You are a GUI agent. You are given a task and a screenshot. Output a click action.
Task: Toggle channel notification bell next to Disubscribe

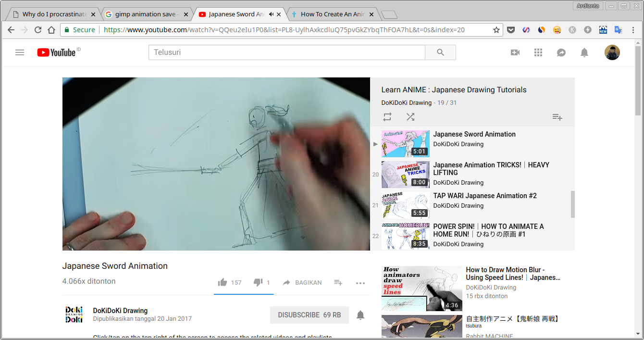(360, 315)
